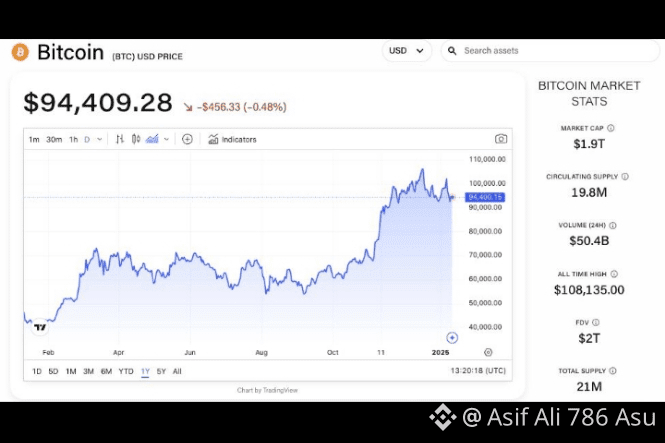The image size is (665, 443).
Task: Select the candlestick chart style icon
Action: pos(136,139)
